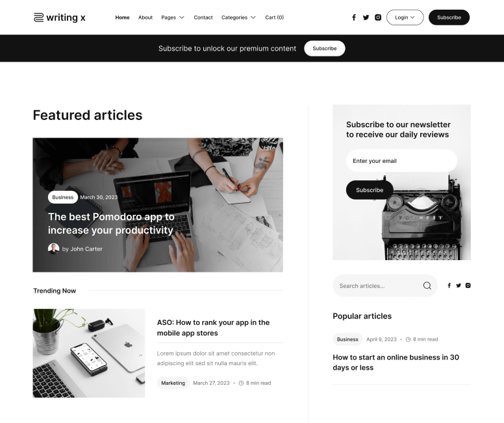Open the Facebook icon beside search bar
This screenshot has height=423, width=504.
449,285
